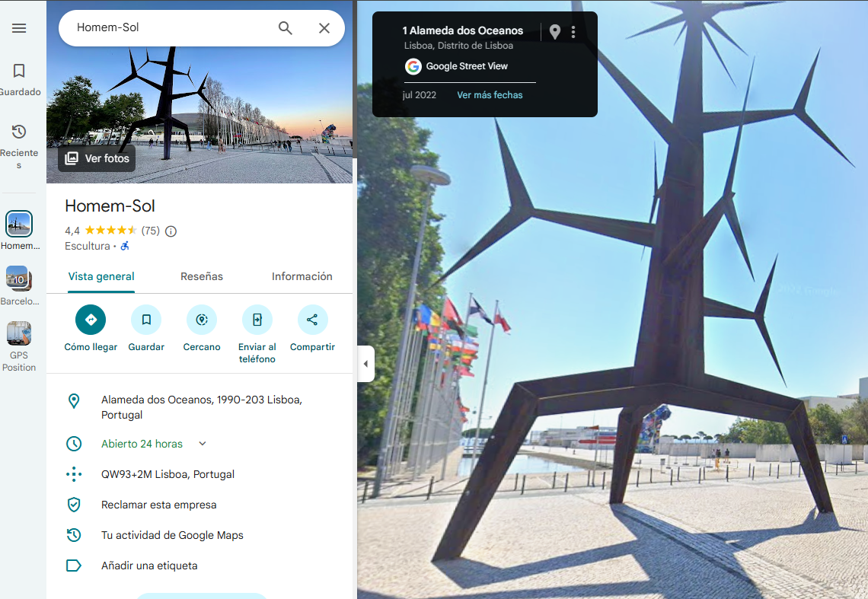Click the Ver más fechas link
This screenshot has height=599, width=868.
[490, 94]
